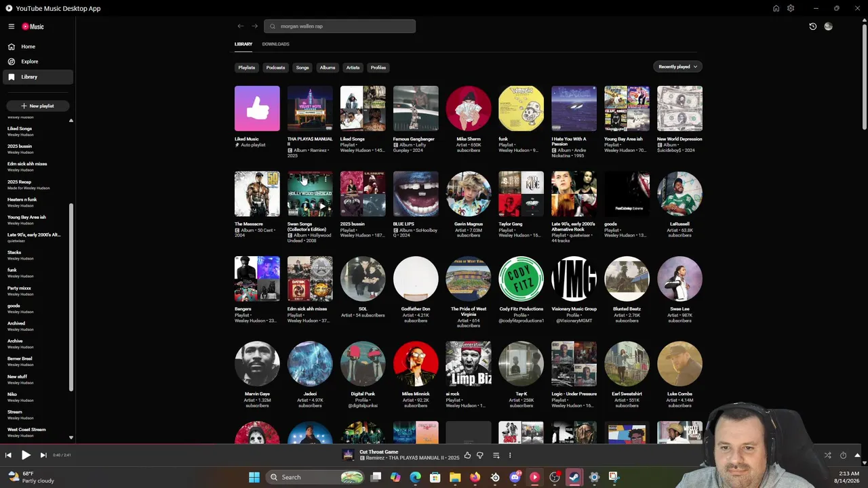
Task: Click the main page vertical scrollbar
Action: pyautogui.click(x=865, y=78)
